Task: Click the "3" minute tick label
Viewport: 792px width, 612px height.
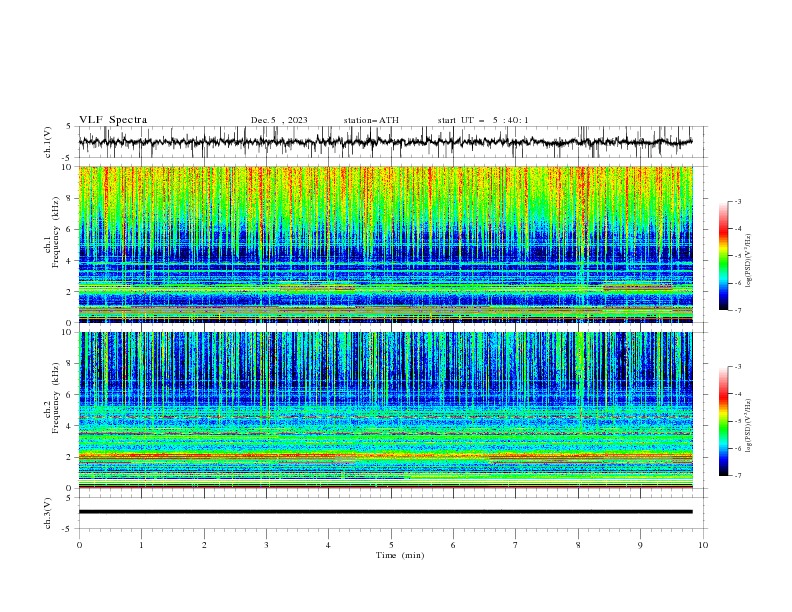Action: pos(266,545)
